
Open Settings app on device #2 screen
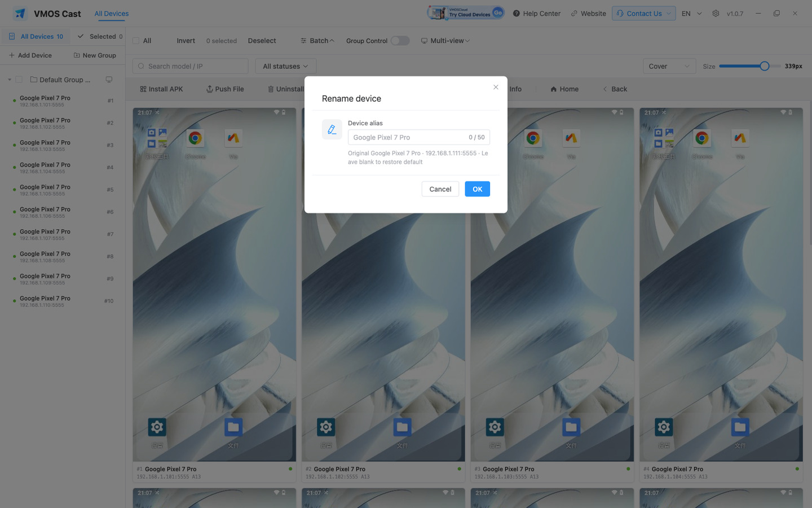tap(326, 427)
